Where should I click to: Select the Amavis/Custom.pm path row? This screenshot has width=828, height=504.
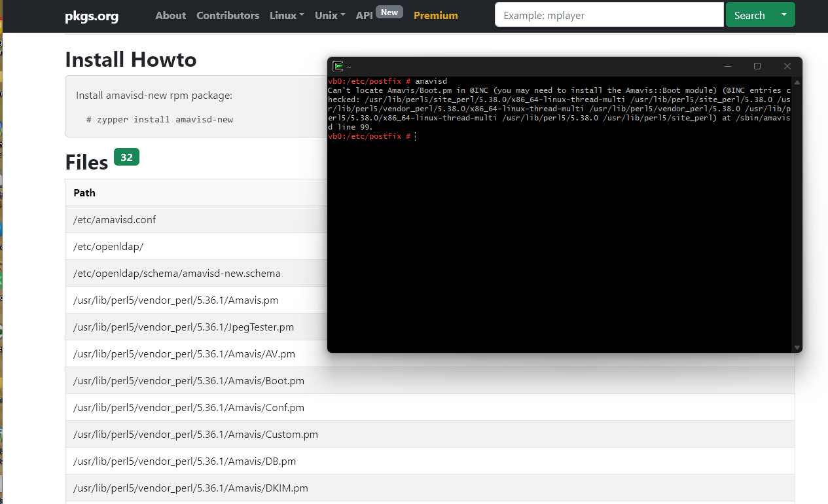click(x=430, y=434)
